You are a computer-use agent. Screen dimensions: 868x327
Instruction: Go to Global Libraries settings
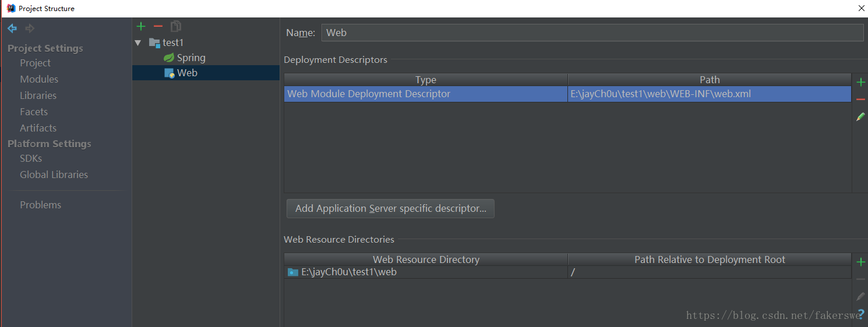(54, 175)
